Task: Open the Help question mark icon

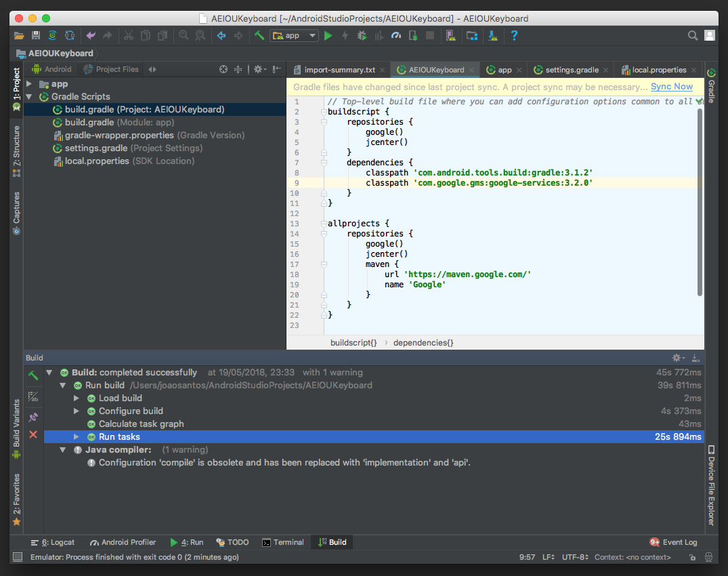Action: pos(515,36)
